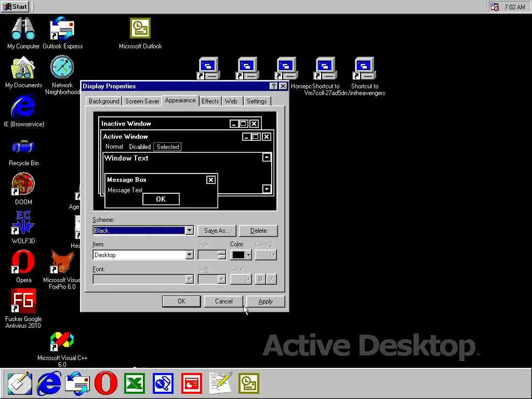Click OK at the bottom of Display Properties
The width and height of the screenshot is (532, 399).
[x=181, y=301]
